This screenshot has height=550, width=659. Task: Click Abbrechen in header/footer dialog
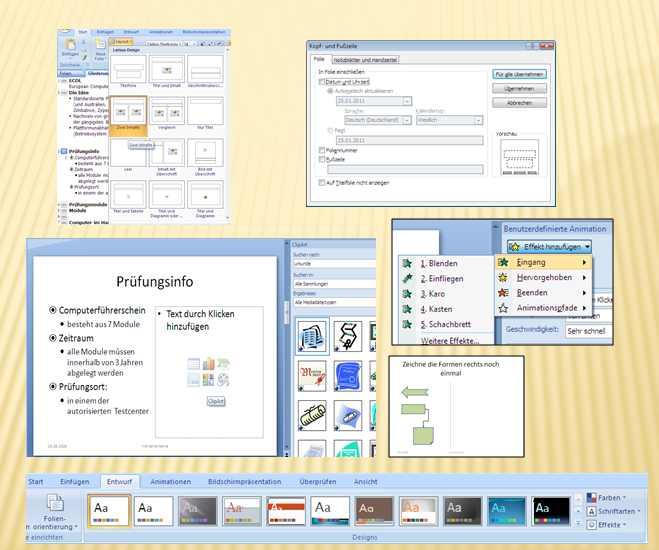point(519,103)
